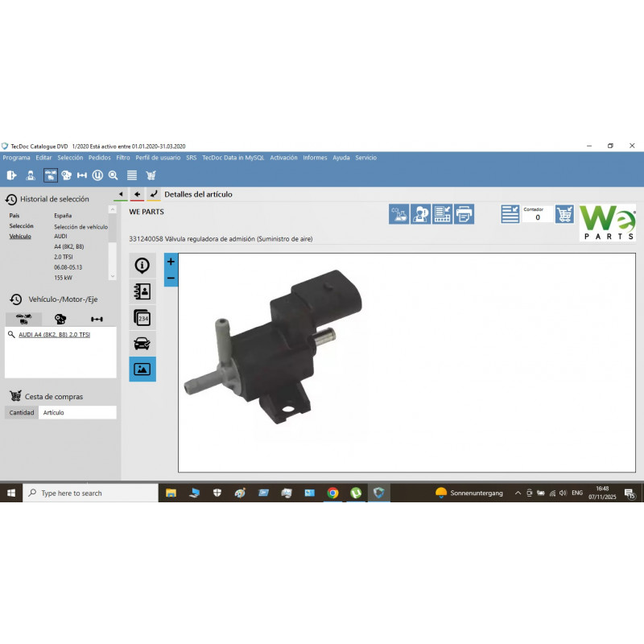
Task: Click the magnifier search icon in the toolbar
Action: click(114, 175)
